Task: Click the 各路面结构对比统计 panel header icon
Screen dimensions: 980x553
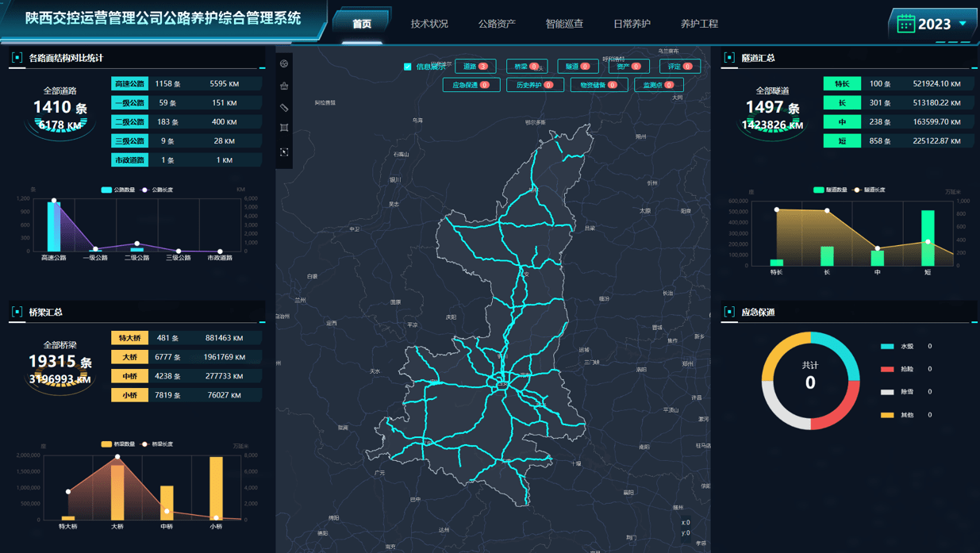Action: coord(17,58)
